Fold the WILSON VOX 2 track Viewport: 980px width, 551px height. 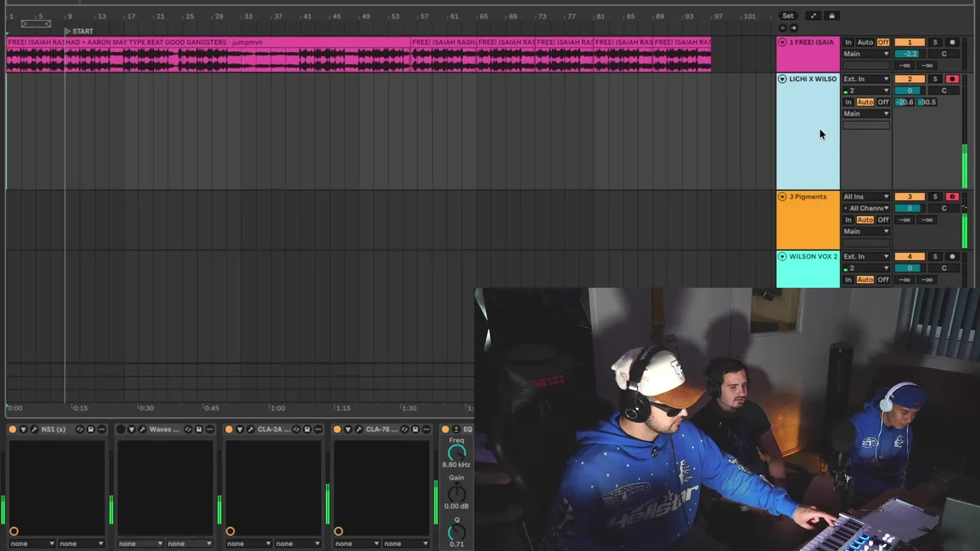(782, 256)
